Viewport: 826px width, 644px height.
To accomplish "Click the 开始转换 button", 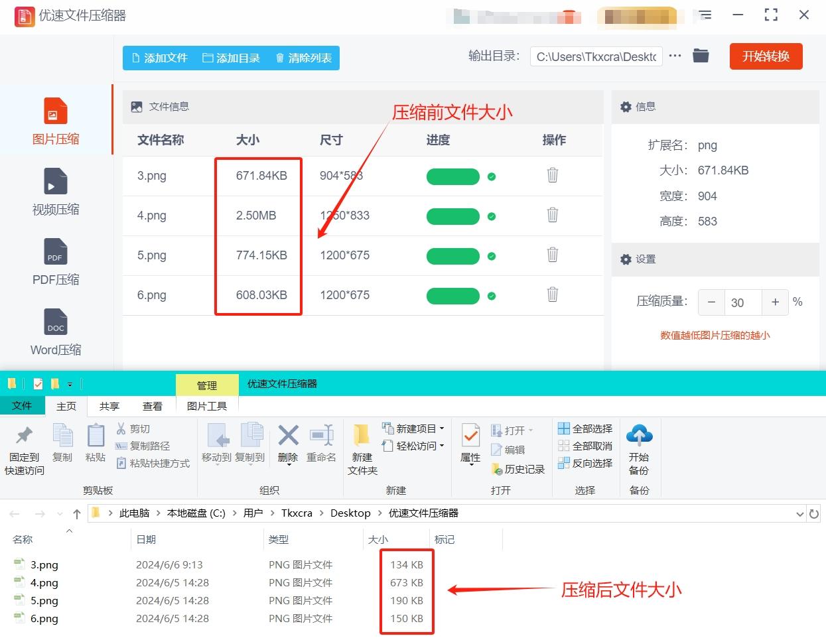I will point(766,56).
